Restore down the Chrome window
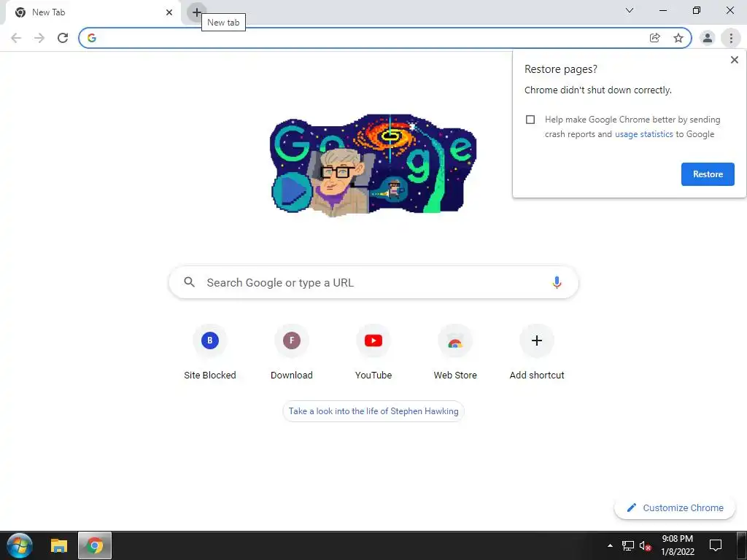Viewport: 747px width, 560px height. coord(697,10)
